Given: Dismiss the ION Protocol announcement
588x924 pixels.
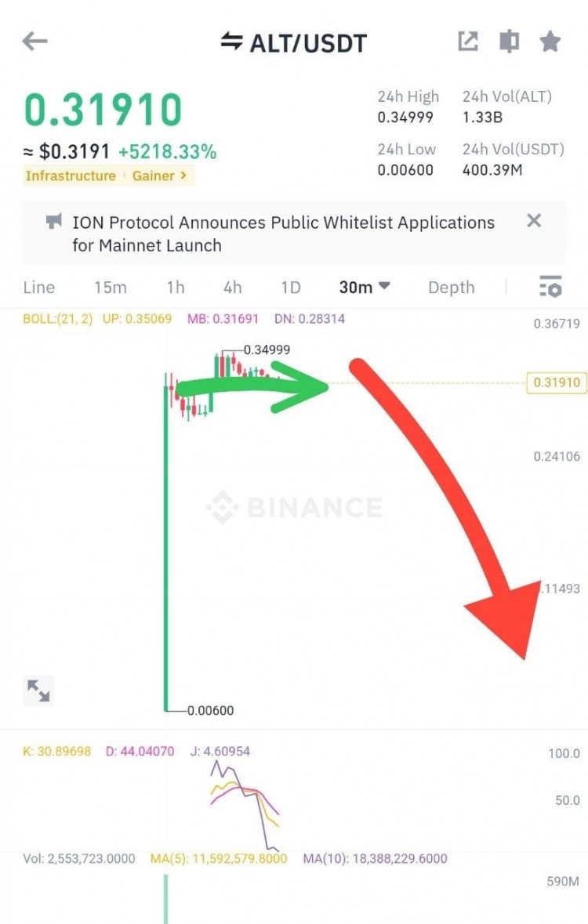Looking at the screenshot, I should [534, 221].
